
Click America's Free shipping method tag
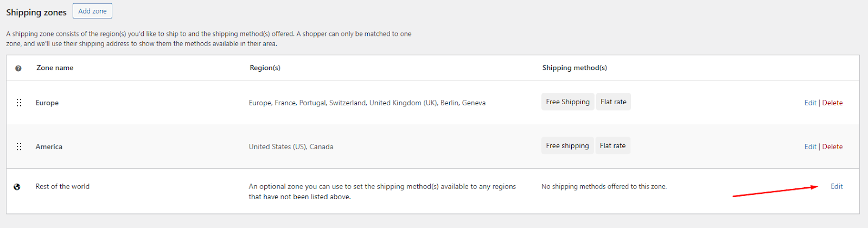tap(567, 145)
